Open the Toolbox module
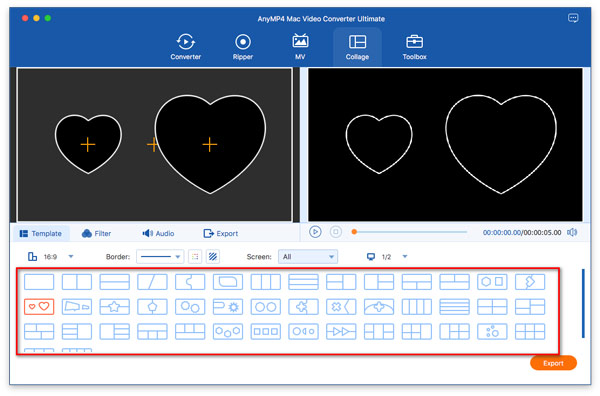 pyautogui.click(x=414, y=47)
